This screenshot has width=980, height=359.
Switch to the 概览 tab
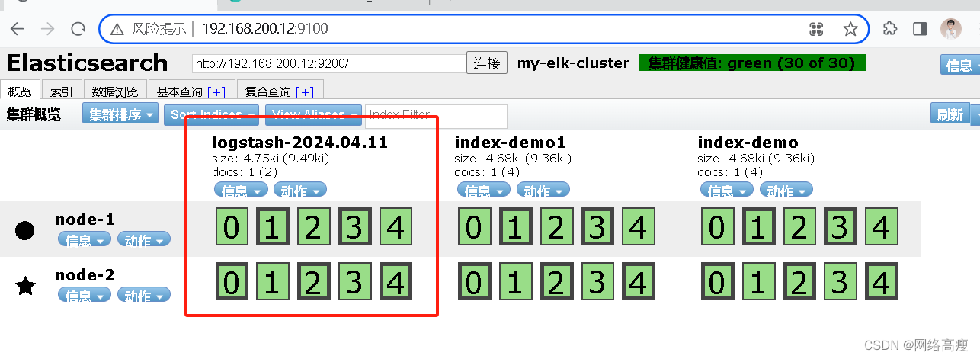tap(20, 91)
